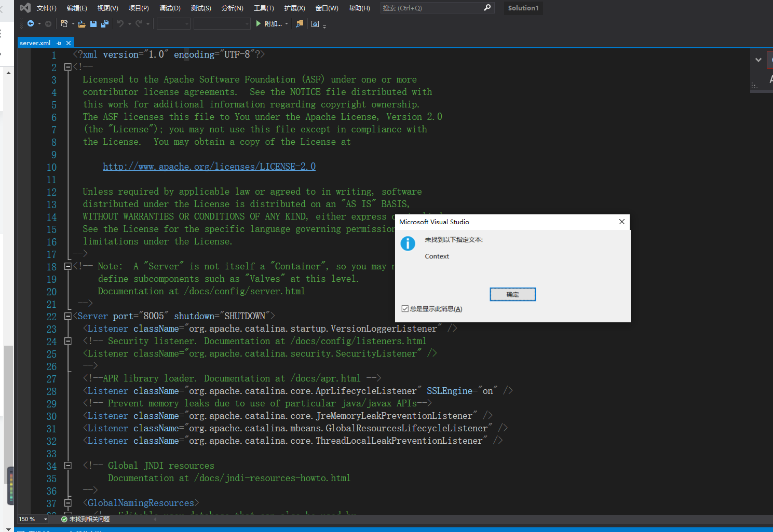Open the solution configurations combo box

[x=174, y=24]
